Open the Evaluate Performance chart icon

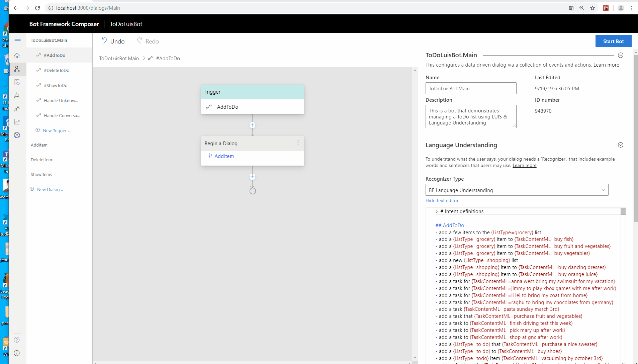pos(17,122)
